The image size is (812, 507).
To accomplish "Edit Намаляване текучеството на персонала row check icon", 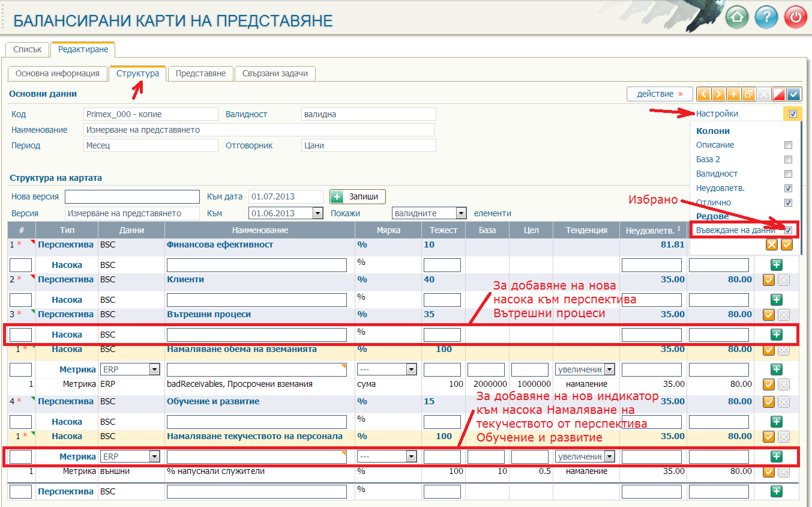I will click(768, 436).
